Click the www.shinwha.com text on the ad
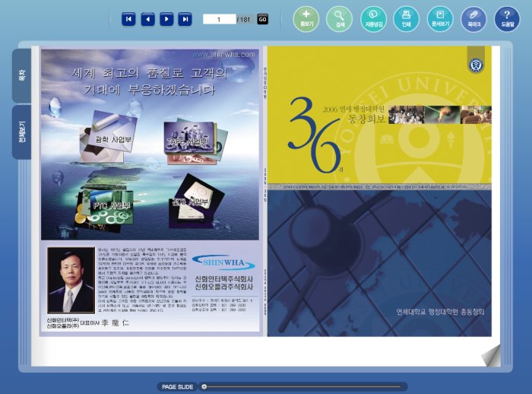532x394 pixels. (224, 55)
